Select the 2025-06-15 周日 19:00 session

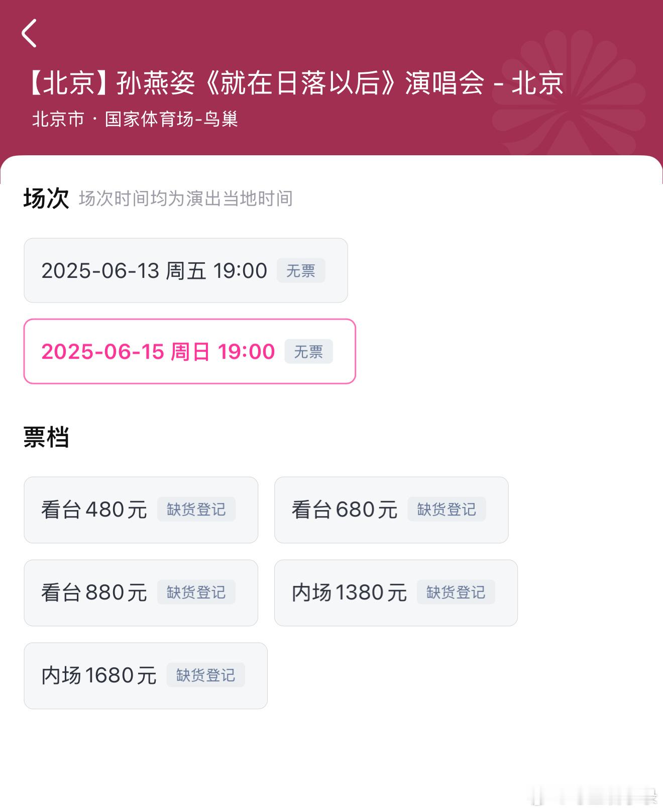coord(190,351)
